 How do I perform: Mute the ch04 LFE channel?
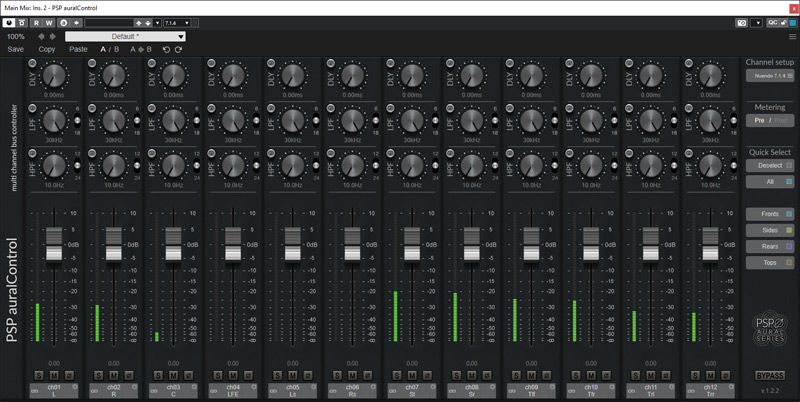[232, 376]
